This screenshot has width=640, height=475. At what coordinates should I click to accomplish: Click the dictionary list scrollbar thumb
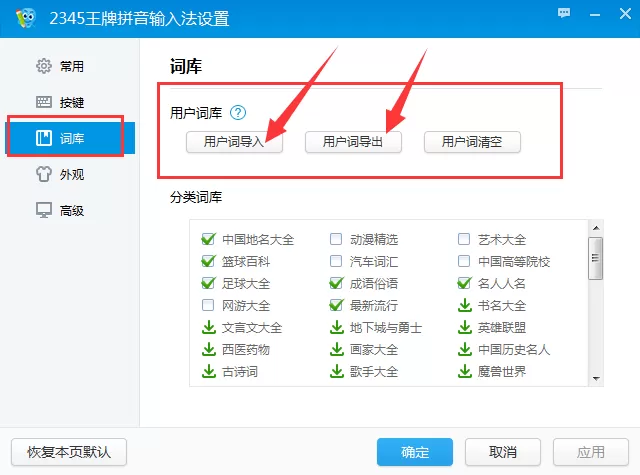(x=596, y=258)
